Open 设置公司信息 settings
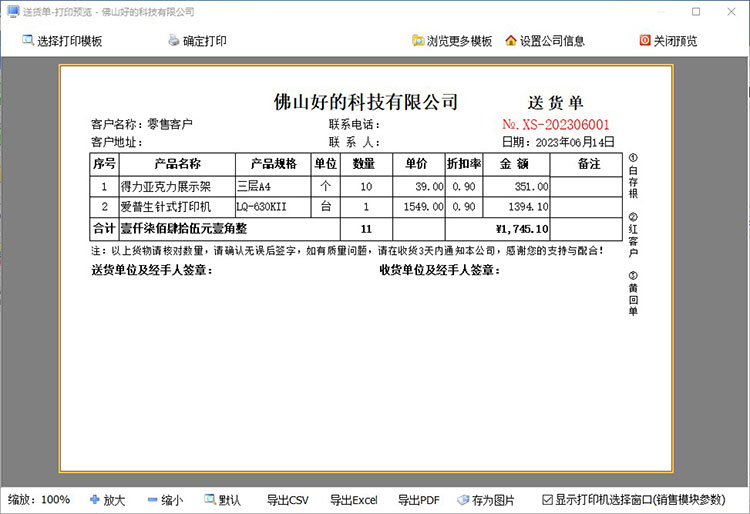Screen dimensions: 750x514 coord(545,41)
